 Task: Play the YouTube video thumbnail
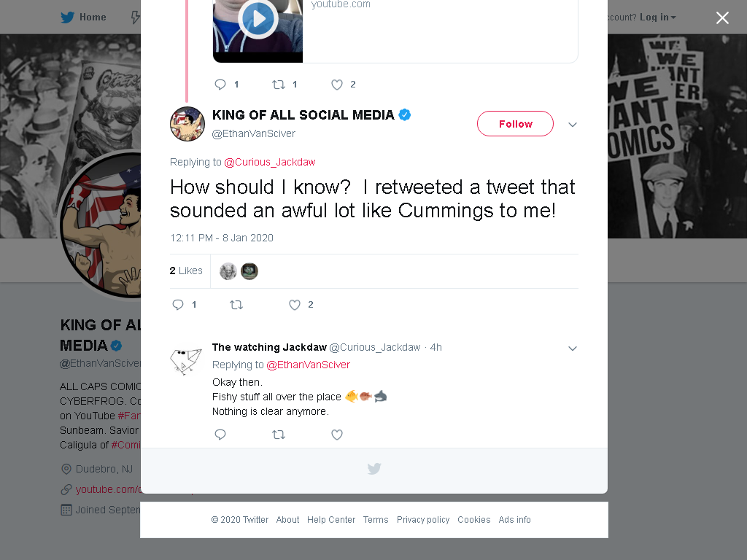pyautogui.click(x=258, y=20)
